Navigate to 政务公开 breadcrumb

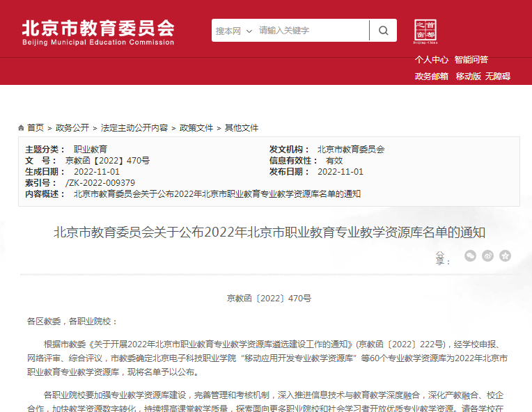(x=72, y=128)
